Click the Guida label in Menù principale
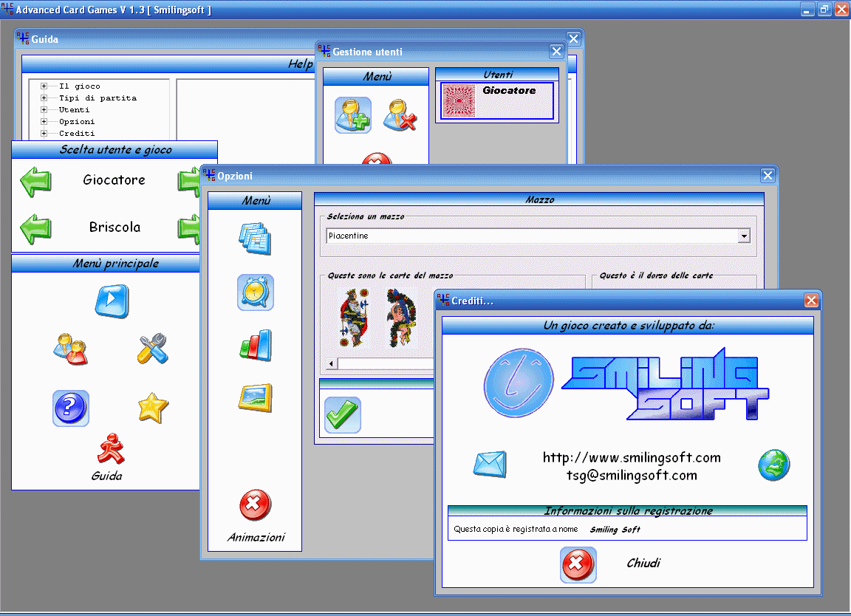Viewport: 851px width, 616px height. pos(107,476)
